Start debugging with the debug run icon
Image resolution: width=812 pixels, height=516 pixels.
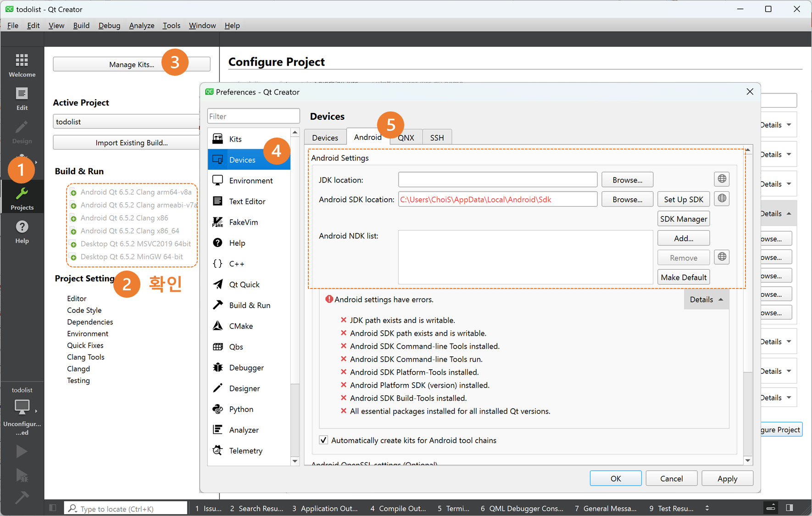click(22, 475)
